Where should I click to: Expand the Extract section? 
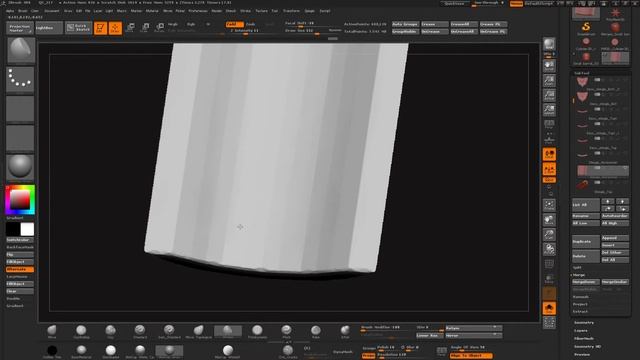click(580, 312)
